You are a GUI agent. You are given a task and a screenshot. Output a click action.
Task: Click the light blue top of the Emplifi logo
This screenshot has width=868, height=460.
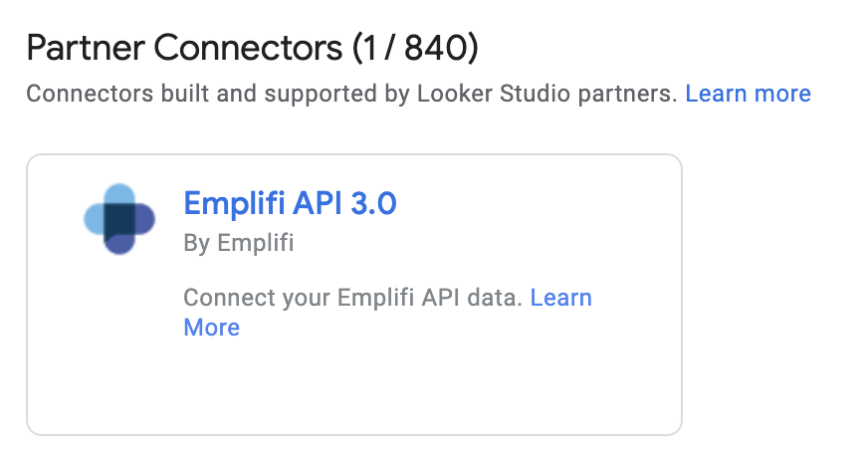119,194
